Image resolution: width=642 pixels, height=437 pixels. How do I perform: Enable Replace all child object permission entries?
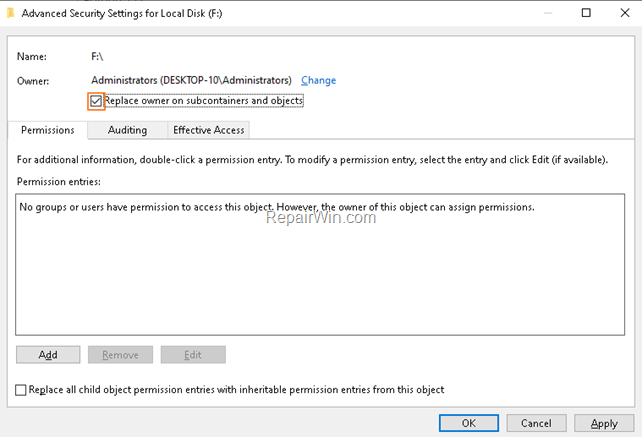pyautogui.click(x=20, y=389)
